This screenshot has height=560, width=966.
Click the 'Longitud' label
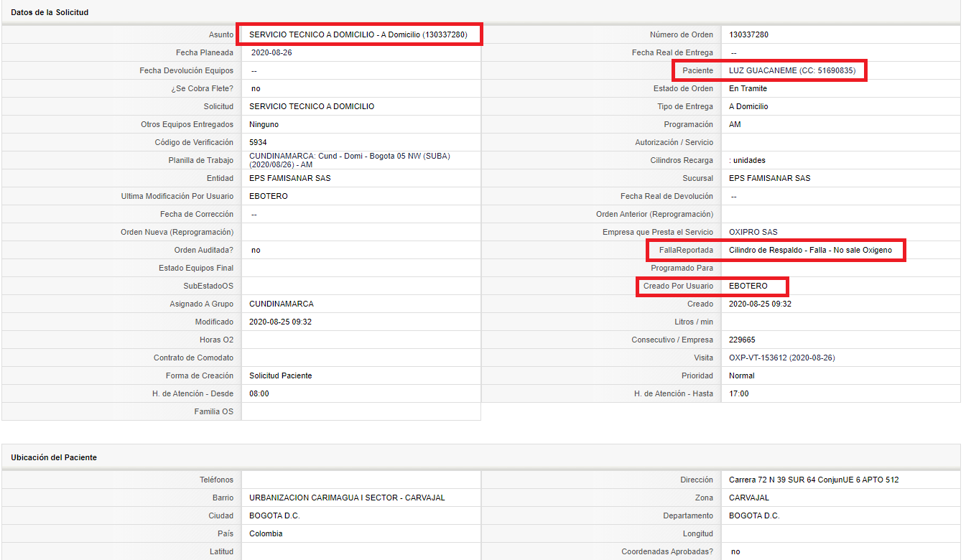coord(698,533)
